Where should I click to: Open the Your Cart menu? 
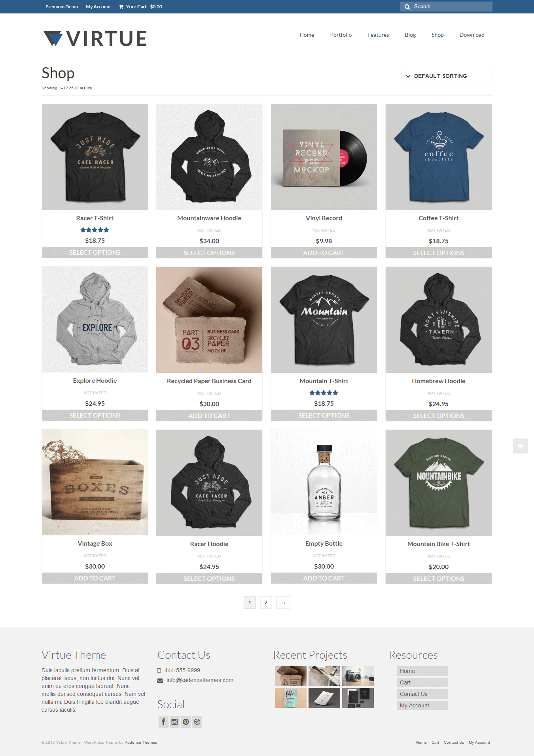140,7
